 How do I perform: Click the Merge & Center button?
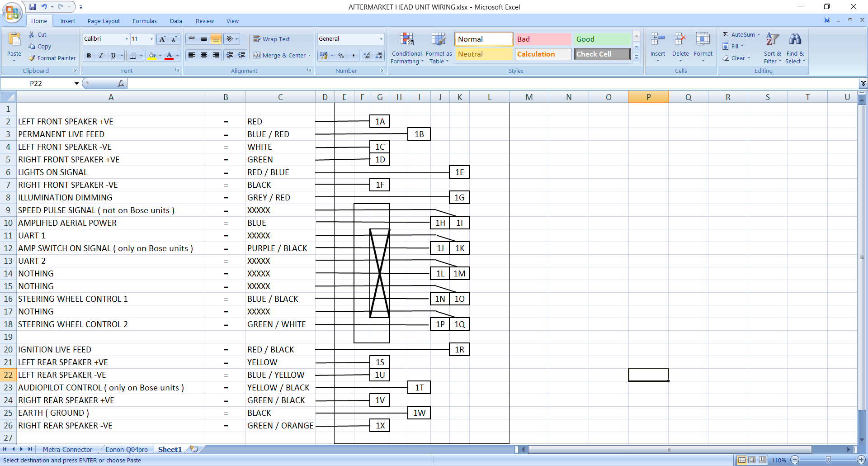(279, 56)
